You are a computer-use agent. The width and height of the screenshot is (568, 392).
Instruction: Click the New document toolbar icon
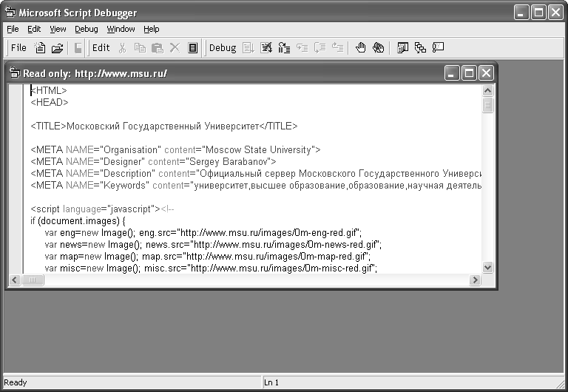[x=39, y=48]
